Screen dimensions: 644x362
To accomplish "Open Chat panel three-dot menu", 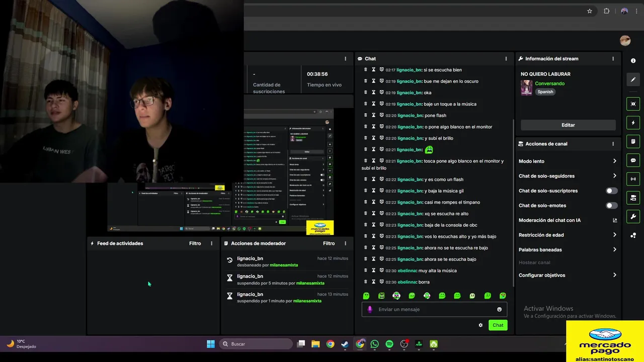I will tap(506, 59).
